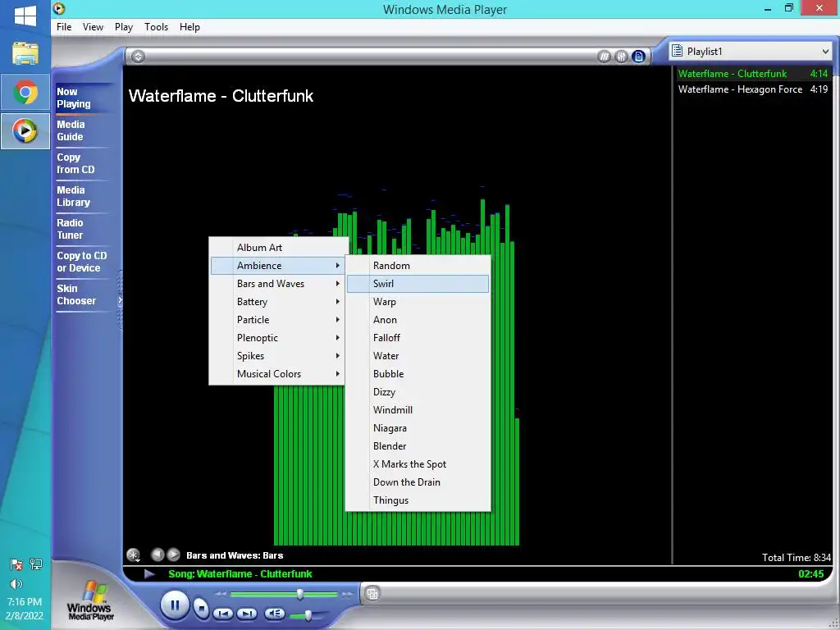The height and width of the screenshot is (630, 840).
Task: Open File Explorer from the taskbar
Action: click(x=25, y=53)
